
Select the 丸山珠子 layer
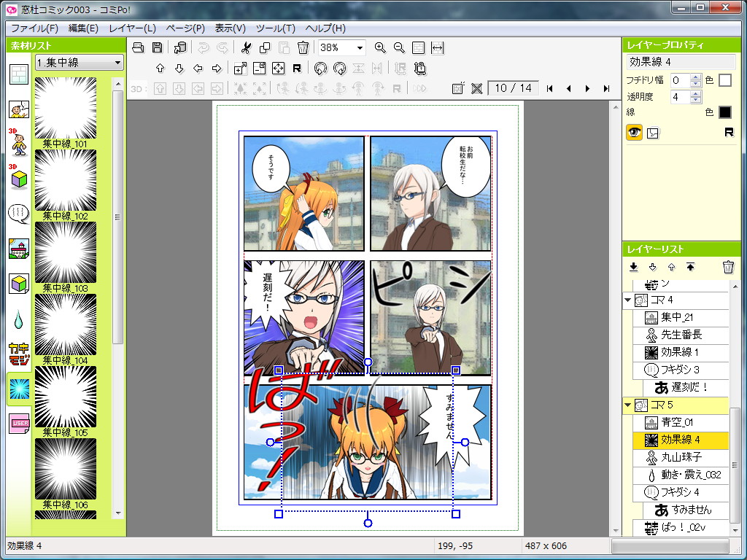(x=681, y=458)
